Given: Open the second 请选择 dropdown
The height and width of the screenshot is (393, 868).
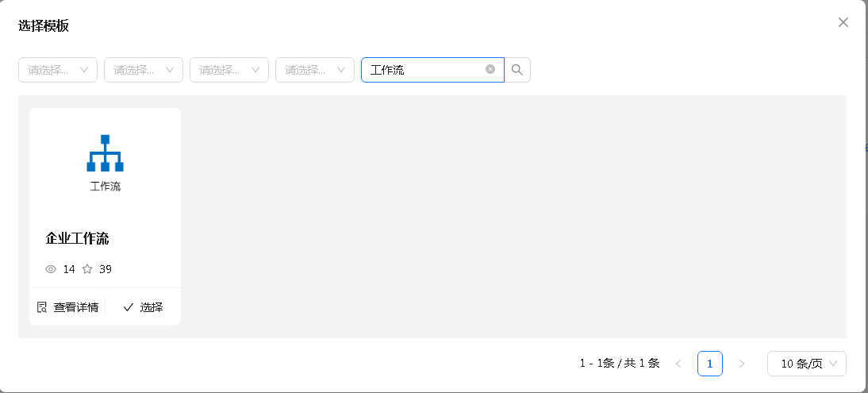Looking at the screenshot, I should click(144, 70).
